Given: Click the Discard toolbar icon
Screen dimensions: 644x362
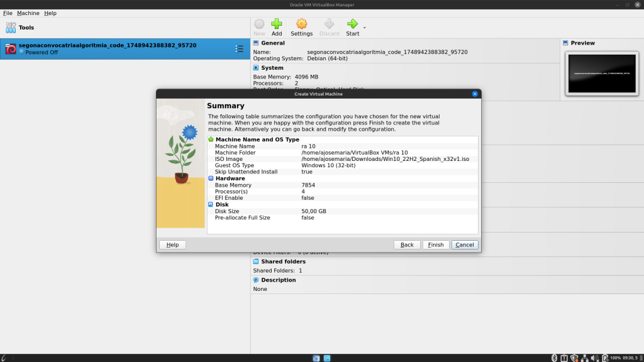Looking at the screenshot, I should (x=330, y=28).
